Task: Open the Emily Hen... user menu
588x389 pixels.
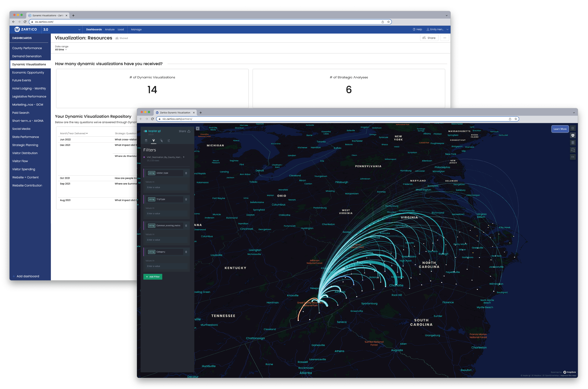Action: [x=437, y=29]
